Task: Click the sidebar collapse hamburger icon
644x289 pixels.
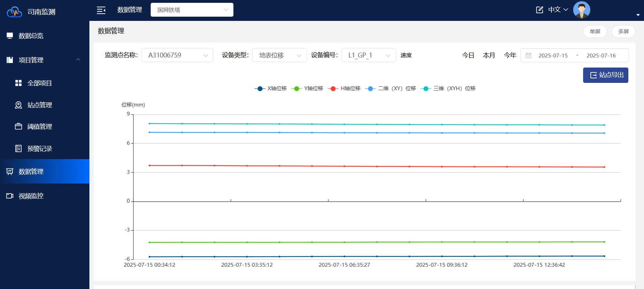Action: [x=101, y=10]
